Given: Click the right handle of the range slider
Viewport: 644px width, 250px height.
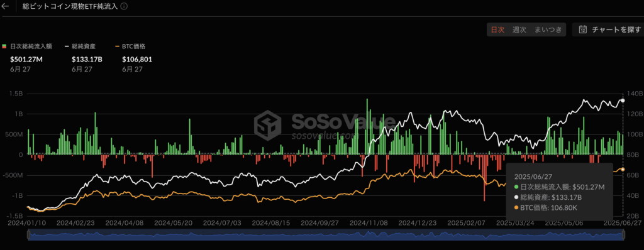Looking at the screenshot, I should tap(623, 235).
